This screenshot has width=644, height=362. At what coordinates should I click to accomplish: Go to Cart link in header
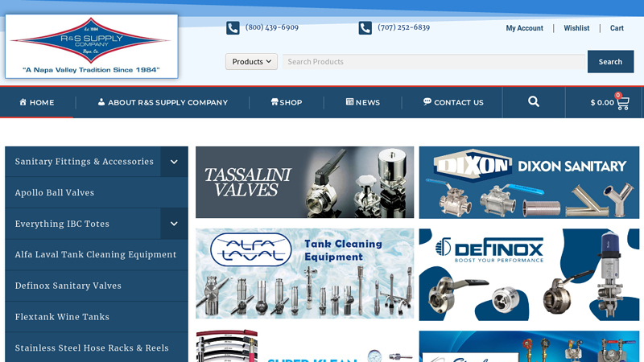tap(617, 28)
